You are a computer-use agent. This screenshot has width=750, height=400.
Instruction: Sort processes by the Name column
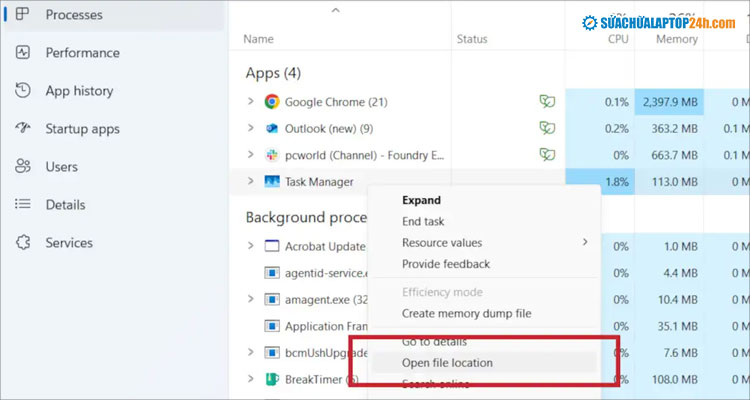258,39
